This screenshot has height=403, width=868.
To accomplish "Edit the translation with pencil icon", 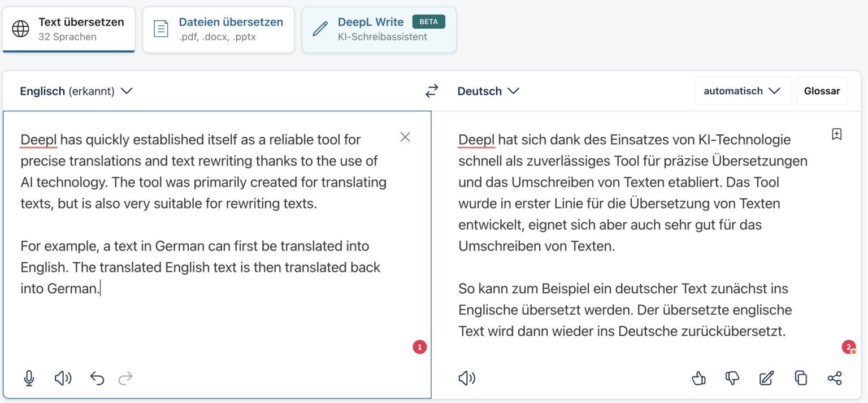I will (766, 378).
